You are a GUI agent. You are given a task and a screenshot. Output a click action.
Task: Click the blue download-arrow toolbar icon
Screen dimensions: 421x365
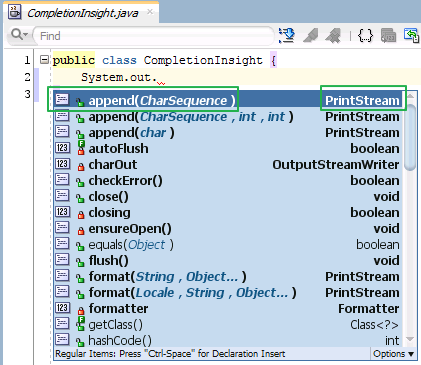click(x=287, y=36)
